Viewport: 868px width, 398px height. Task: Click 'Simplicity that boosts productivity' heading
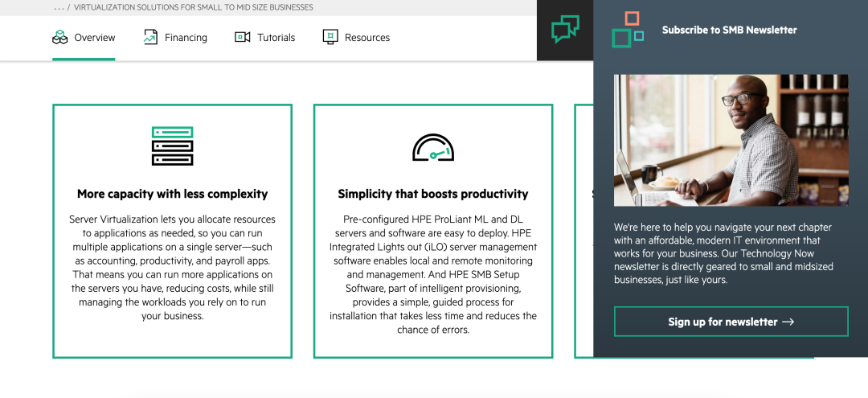click(433, 195)
